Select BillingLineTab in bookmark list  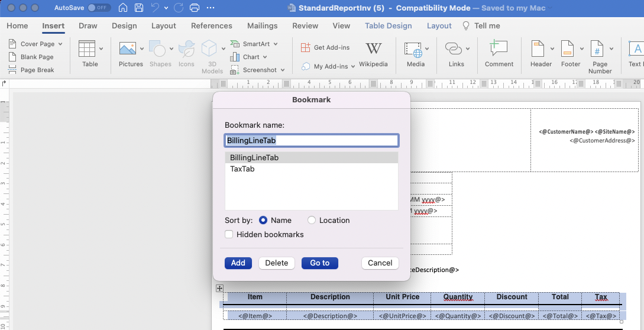[x=311, y=157]
